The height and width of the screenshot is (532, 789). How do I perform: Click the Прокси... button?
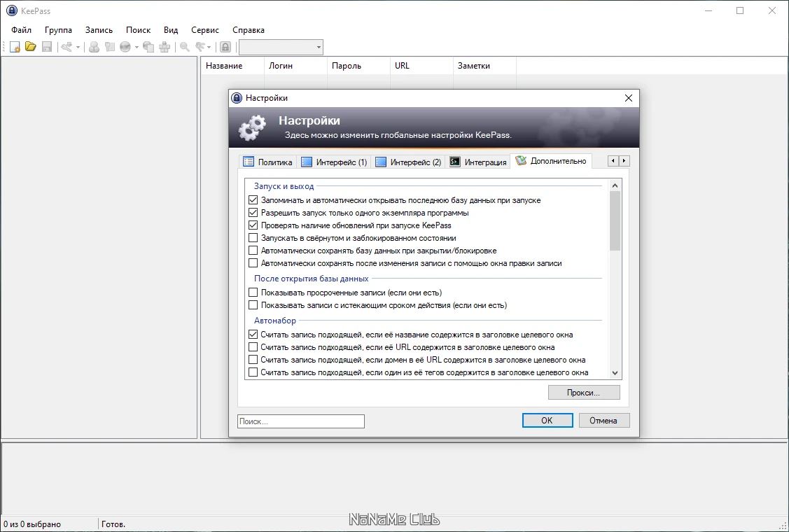(584, 393)
